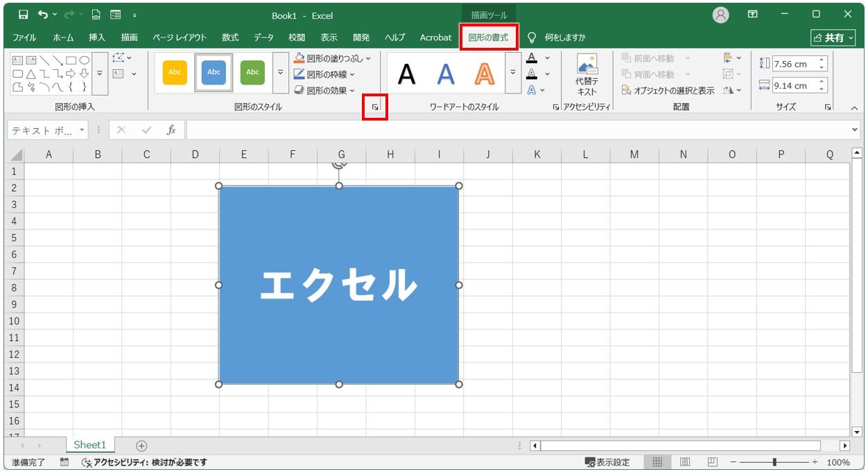Click the 共有 share button
The image size is (868, 474).
pos(833,37)
